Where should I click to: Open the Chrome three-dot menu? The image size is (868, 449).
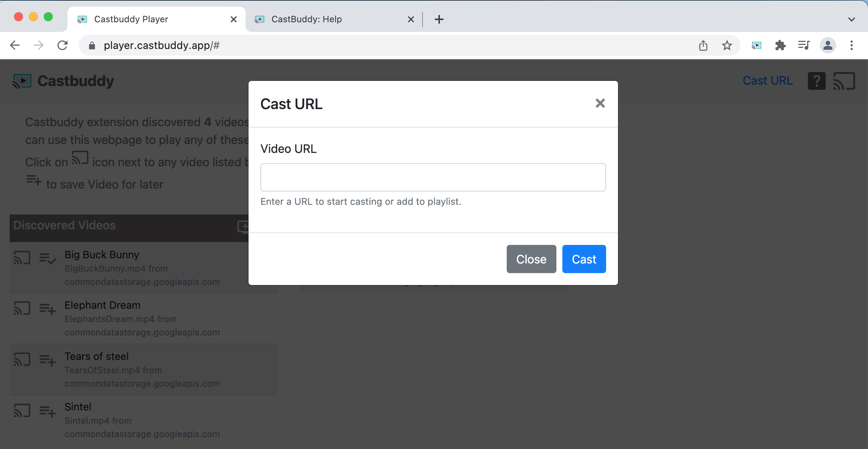coord(851,45)
